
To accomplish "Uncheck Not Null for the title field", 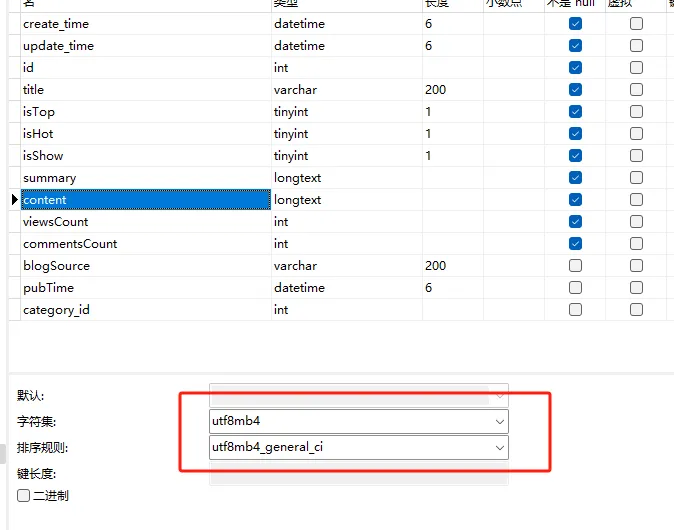I will click(575, 90).
